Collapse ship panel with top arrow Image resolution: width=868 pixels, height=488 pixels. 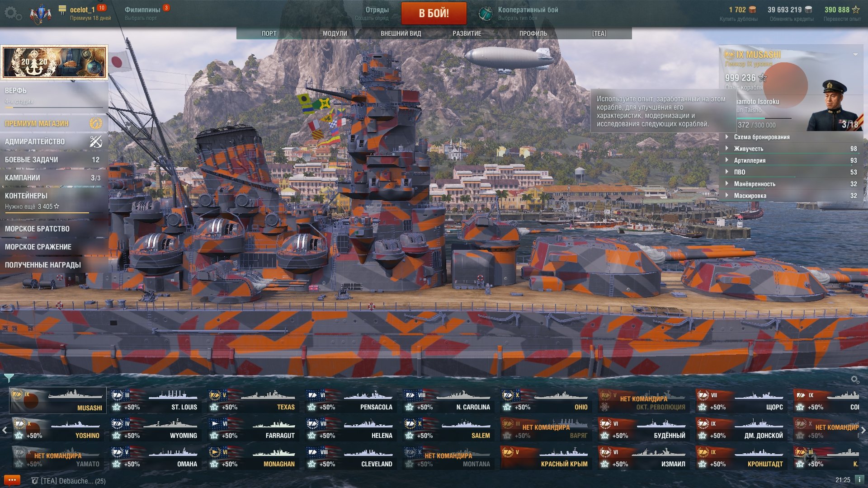(x=855, y=54)
